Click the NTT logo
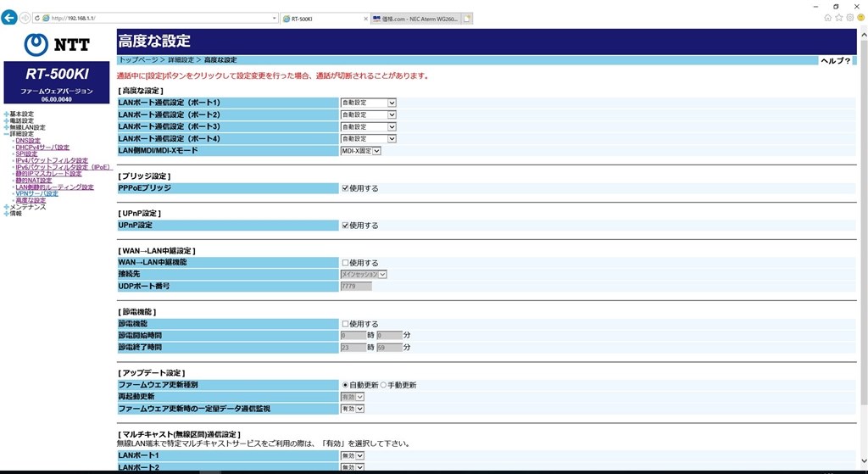Viewport: 868px width, 474px height. coord(57,45)
